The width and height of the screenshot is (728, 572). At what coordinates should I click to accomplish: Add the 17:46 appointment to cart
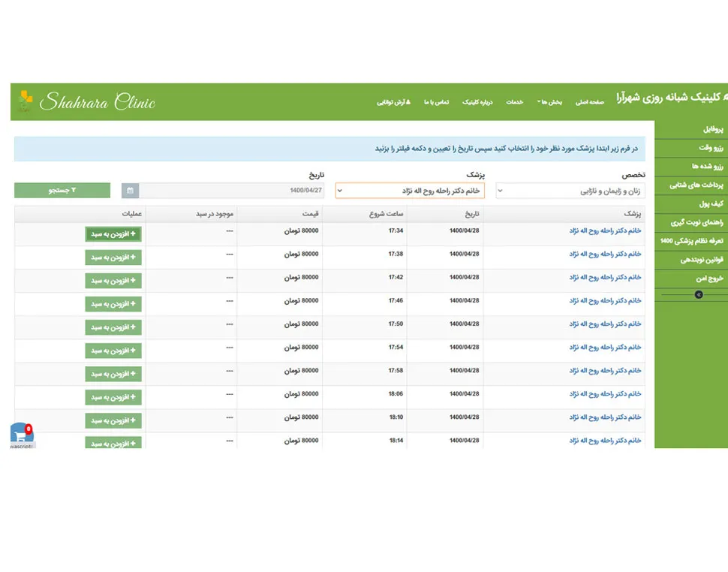pyautogui.click(x=113, y=304)
